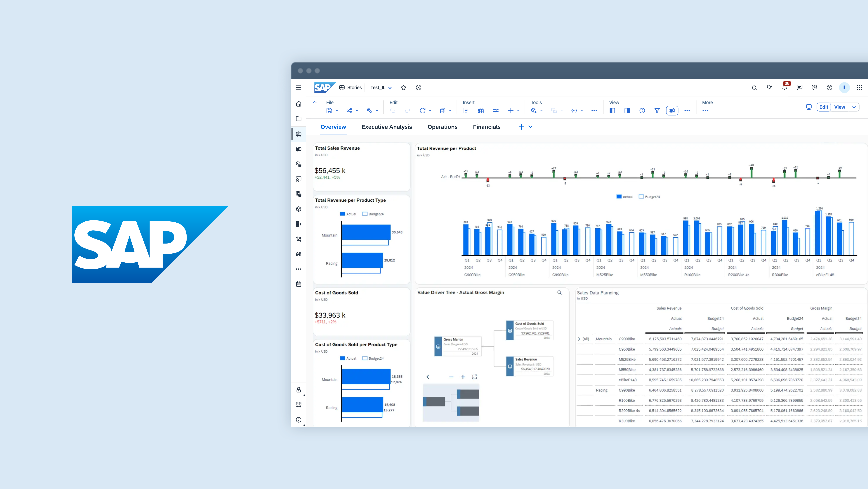The width and height of the screenshot is (868, 489).
Task: Click the magnifier in Value Driver Tree
Action: point(559,293)
